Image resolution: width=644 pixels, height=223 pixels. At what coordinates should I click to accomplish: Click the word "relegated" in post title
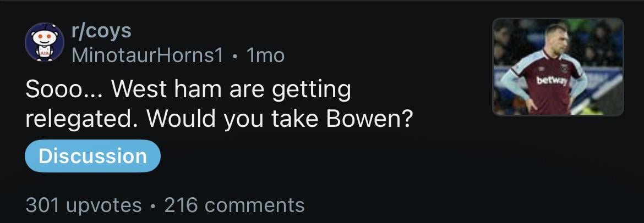(72, 119)
